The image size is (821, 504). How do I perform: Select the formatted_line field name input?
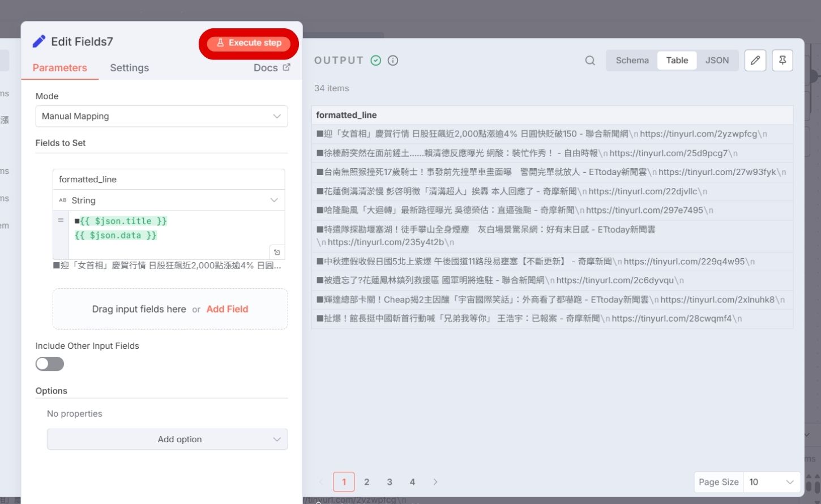click(x=168, y=179)
